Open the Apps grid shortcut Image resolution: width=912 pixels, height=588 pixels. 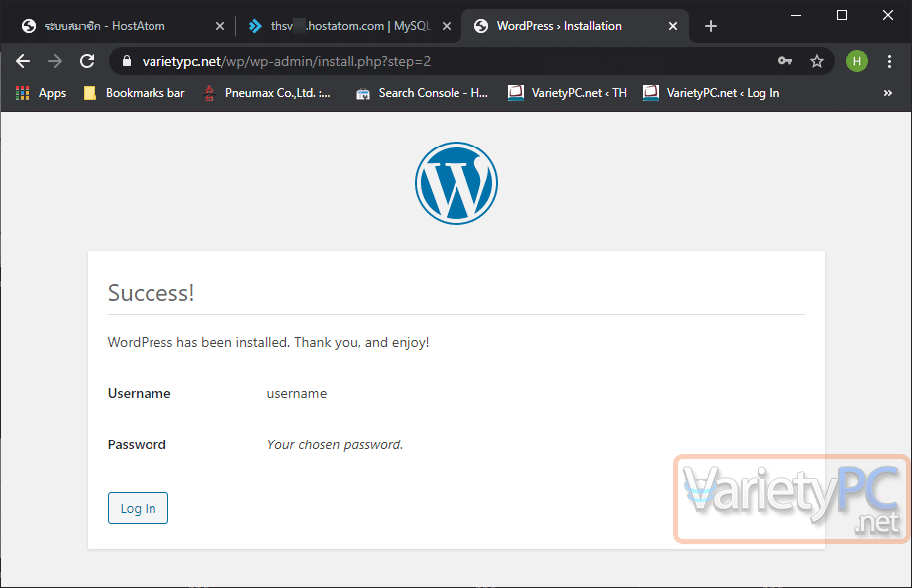click(41, 93)
